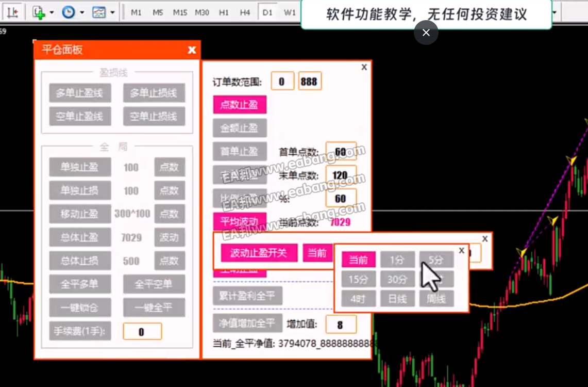Open the chart template dropdown arrow

coord(112,11)
